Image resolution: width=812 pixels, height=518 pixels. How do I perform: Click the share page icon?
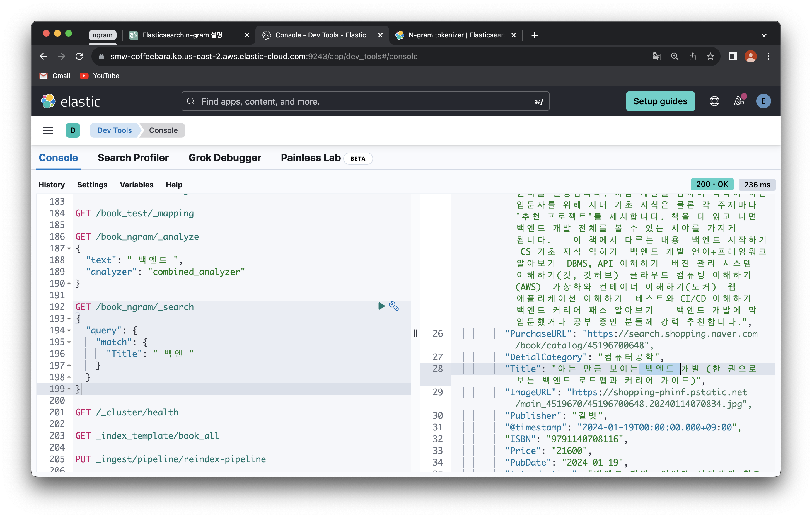(x=692, y=56)
